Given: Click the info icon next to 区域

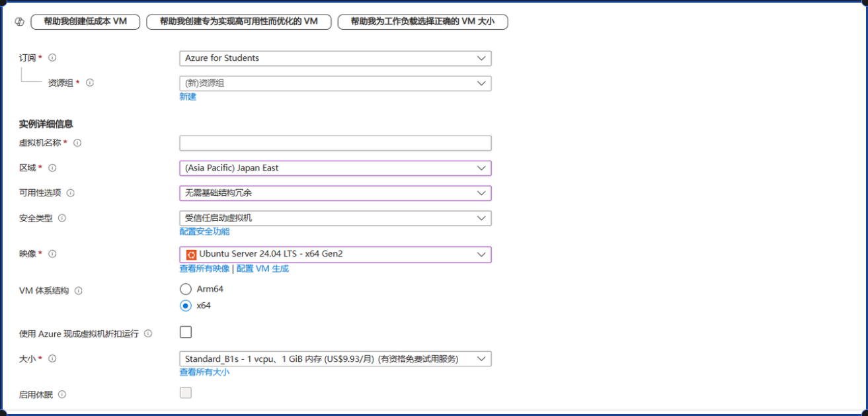Looking at the screenshot, I should [x=52, y=168].
